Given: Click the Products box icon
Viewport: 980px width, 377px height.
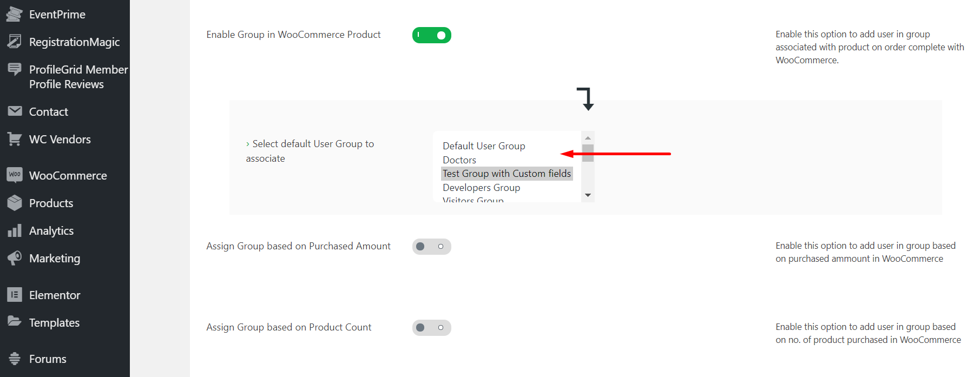Looking at the screenshot, I should click(15, 203).
